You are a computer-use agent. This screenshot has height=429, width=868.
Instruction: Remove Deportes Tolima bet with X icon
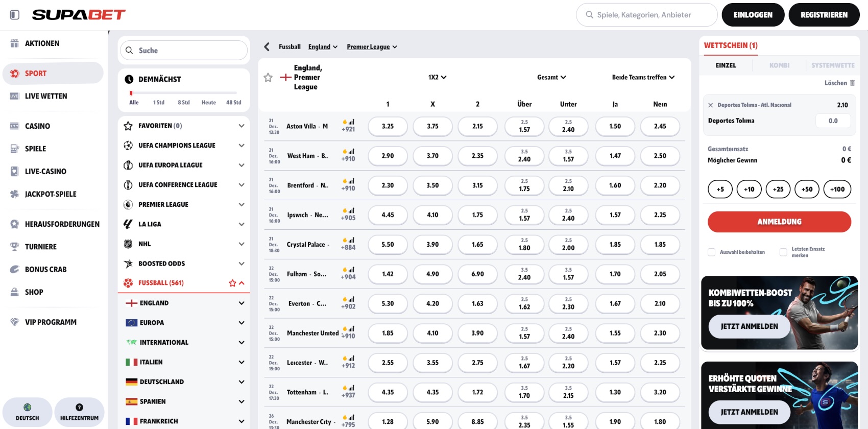(710, 105)
